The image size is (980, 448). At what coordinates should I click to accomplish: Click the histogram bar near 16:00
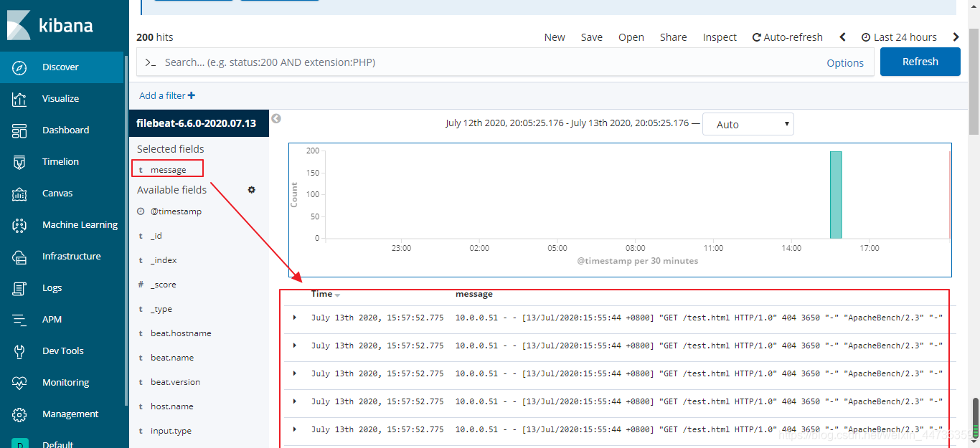tap(836, 194)
